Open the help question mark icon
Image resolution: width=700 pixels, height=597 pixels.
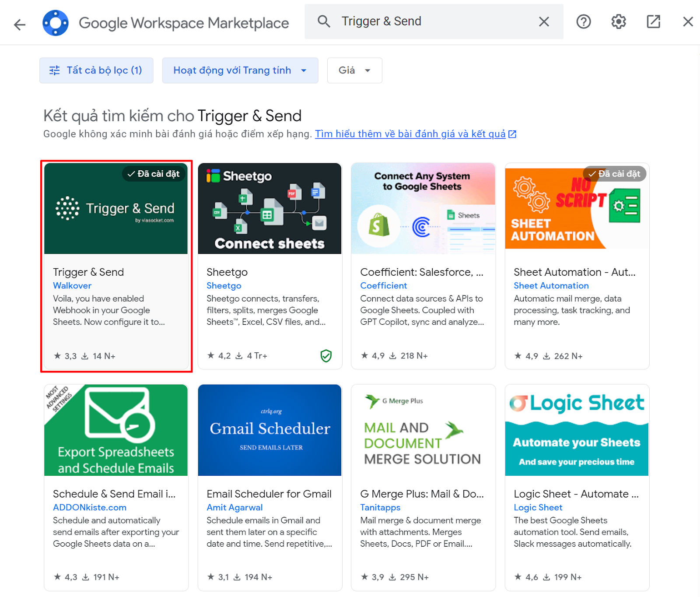coord(584,21)
